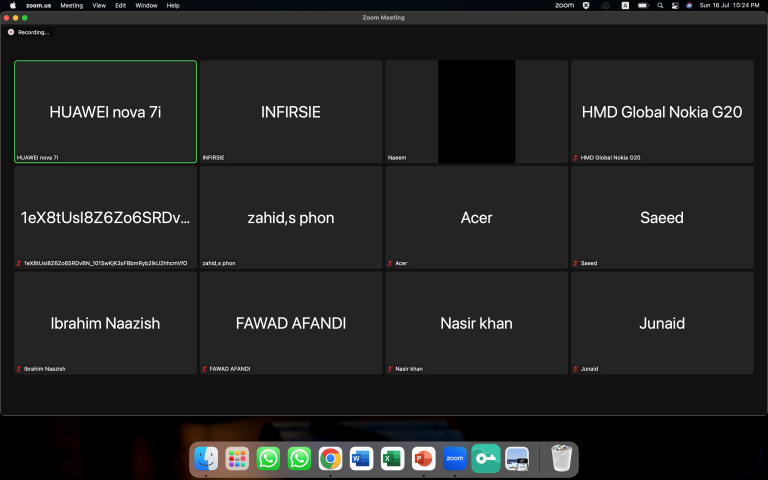The width and height of the screenshot is (768, 480).
Task: Open Microsoft PowerPoint from the dock
Action: click(x=424, y=459)
